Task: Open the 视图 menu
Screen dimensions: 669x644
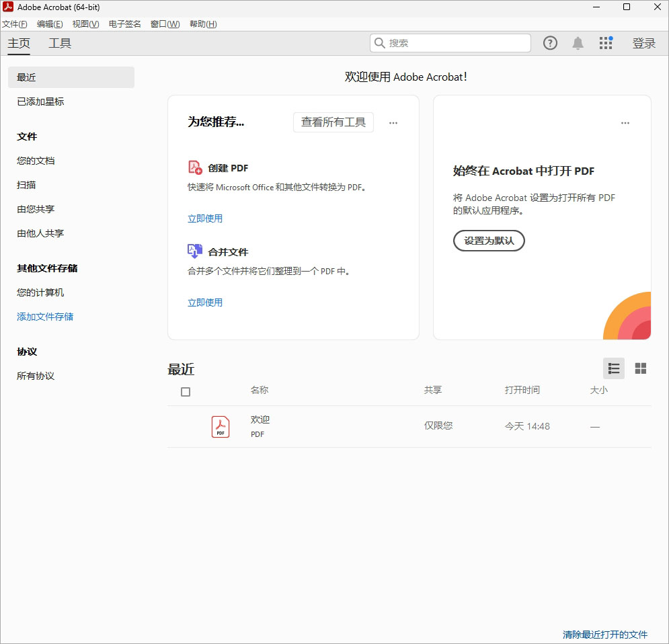Action: [85, 24]
